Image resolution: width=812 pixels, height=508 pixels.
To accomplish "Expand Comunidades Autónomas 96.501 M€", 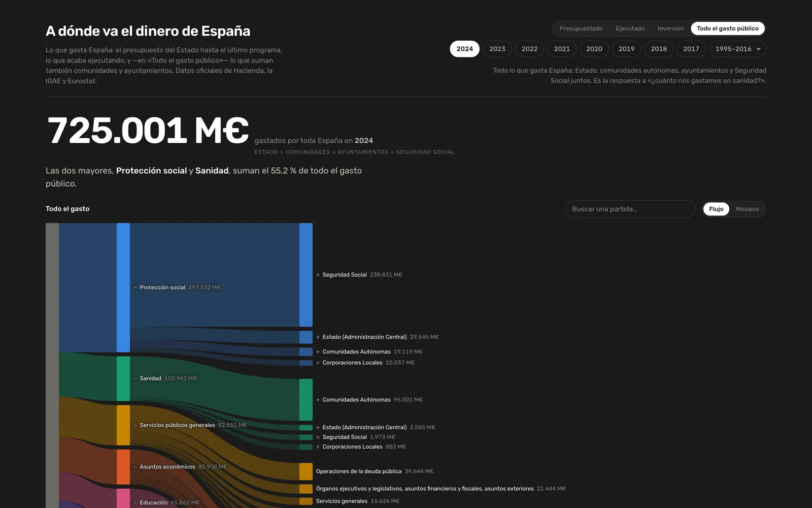I will (369, 400).
